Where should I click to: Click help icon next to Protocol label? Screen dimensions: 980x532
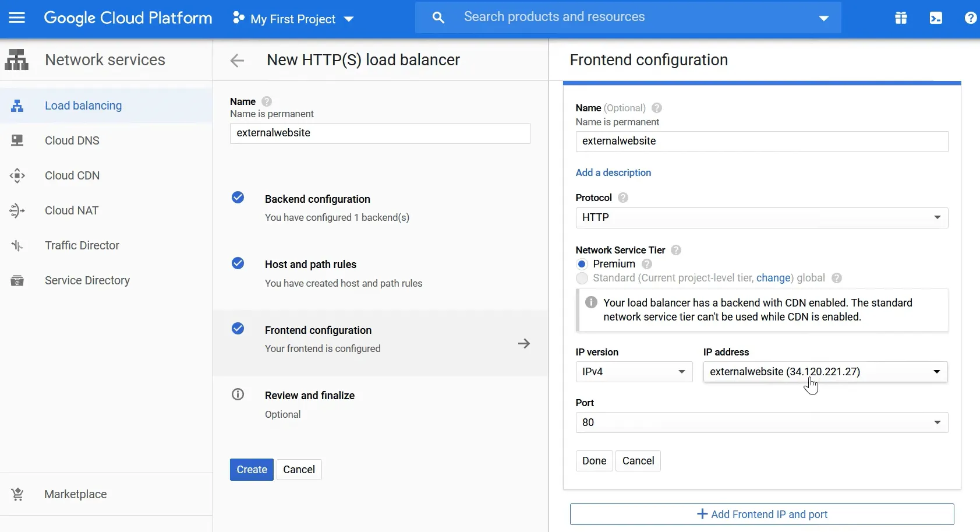click(x=622, y=198)
